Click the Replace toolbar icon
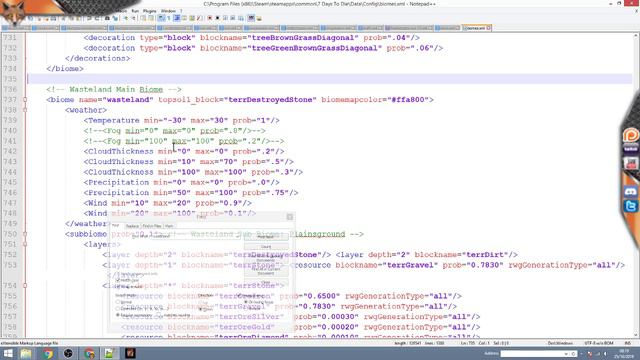640x360 pixels. [115, 18]
